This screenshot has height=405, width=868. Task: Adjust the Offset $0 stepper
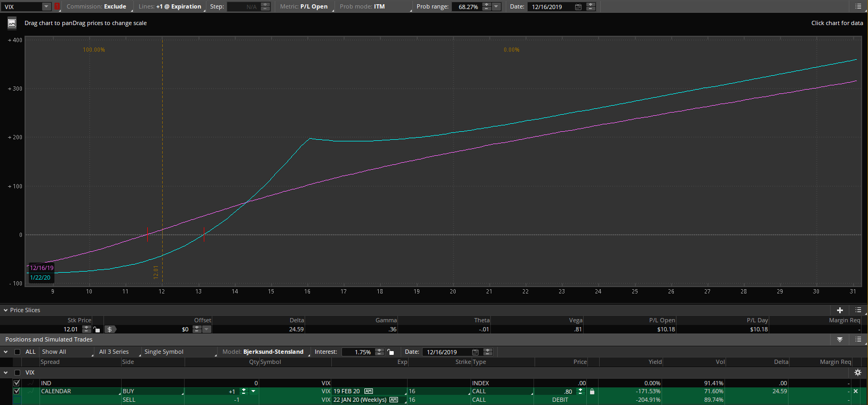[x=197, y=329]
